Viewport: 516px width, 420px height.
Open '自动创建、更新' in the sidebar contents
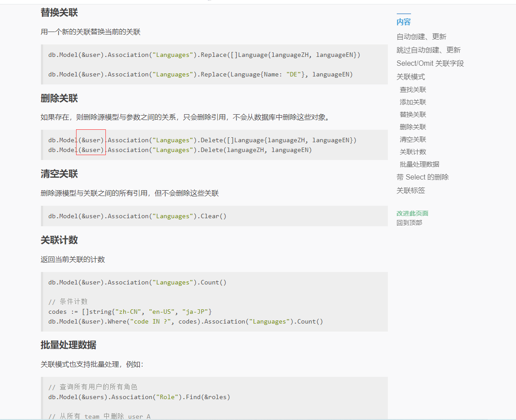pyautogui.click(x=421, y=37)
